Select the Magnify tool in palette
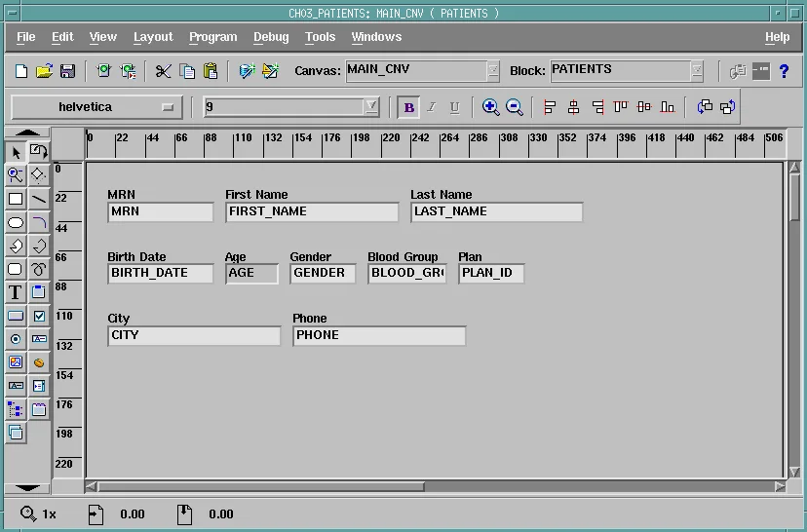Image resolution: width=807 pixels, height=532 pixels. click(16, 175)
